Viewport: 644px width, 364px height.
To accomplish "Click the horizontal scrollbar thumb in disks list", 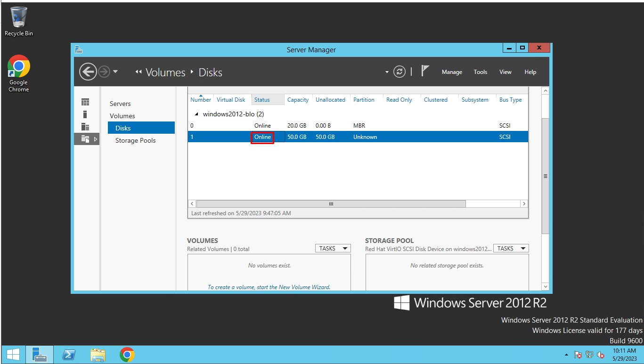I will [x=331, y=204].
